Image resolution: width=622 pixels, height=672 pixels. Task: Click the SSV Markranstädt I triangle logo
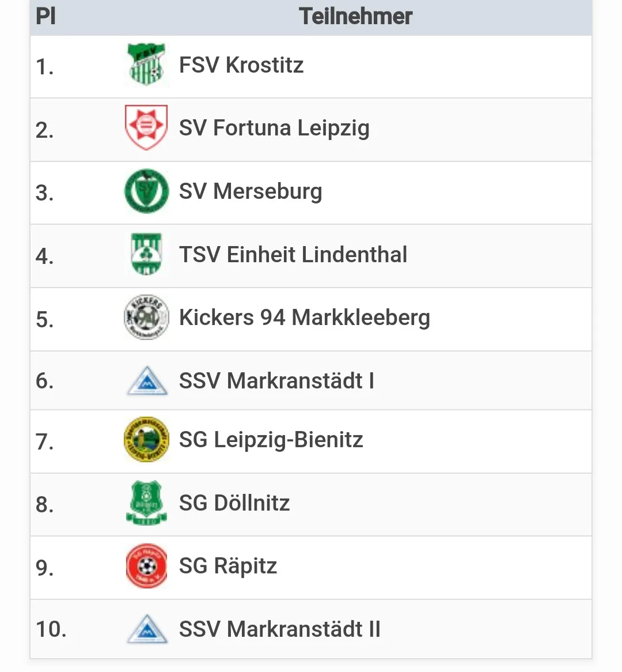tap(147, 380)
